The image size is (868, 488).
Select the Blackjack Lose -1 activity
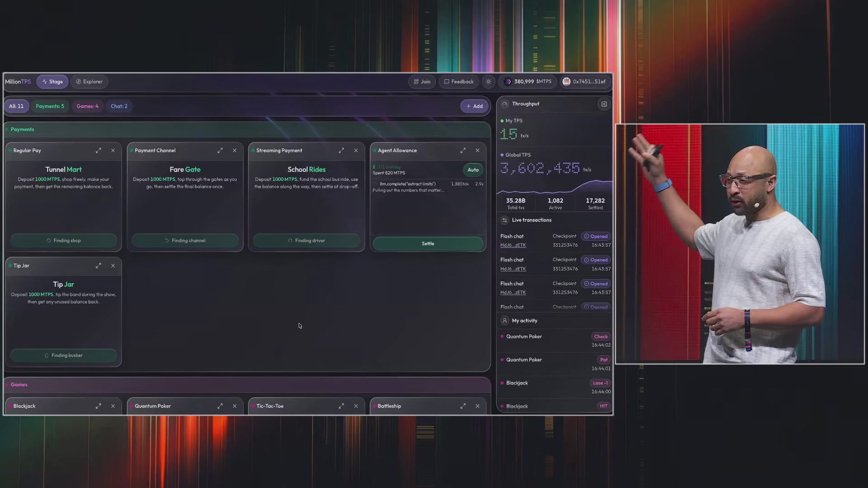point(555,387)
